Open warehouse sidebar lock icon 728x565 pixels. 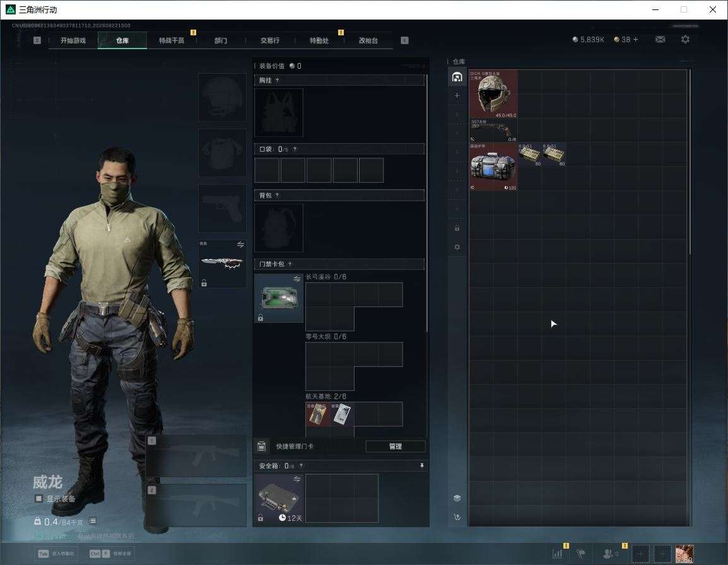457,228
